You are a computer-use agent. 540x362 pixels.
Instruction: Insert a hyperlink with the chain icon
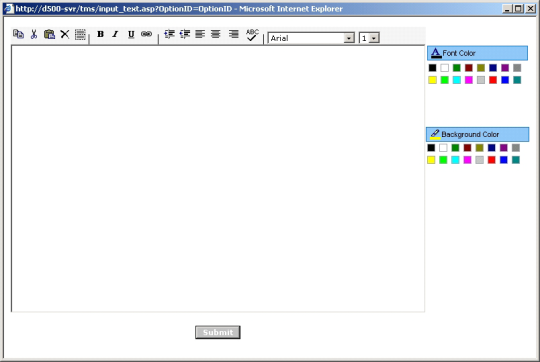tap(146, 34)
